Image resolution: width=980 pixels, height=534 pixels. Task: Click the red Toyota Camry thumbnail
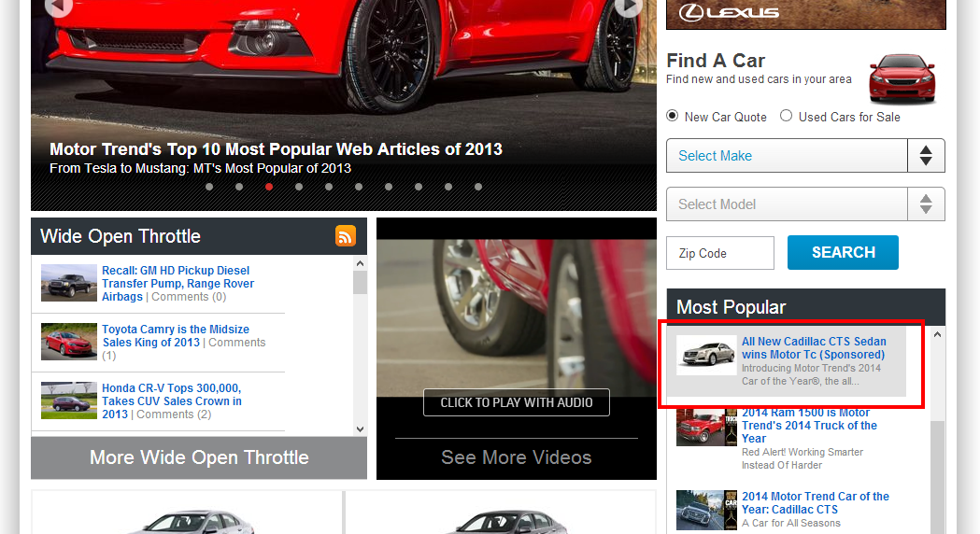69,342
